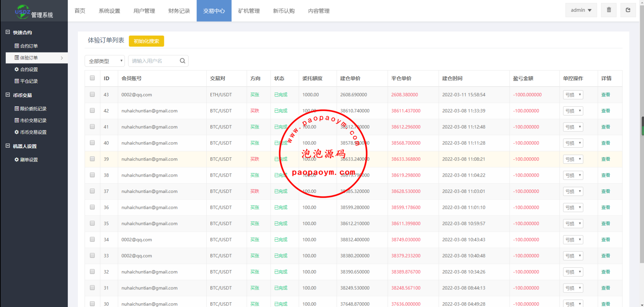Image resolution: width=644 pixels, height=307 pixels.
Task: Expand the admin user dropdown
Action: click(581, 10)
